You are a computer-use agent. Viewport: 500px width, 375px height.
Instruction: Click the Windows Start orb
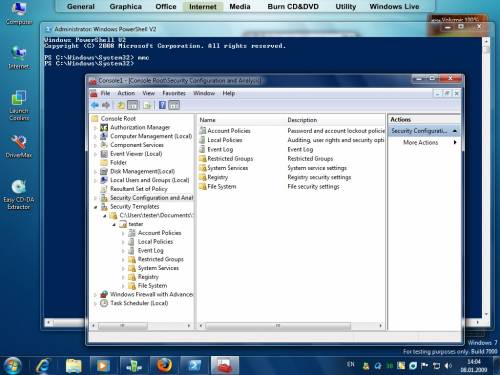pyautogui.click(x=12, y=366)
